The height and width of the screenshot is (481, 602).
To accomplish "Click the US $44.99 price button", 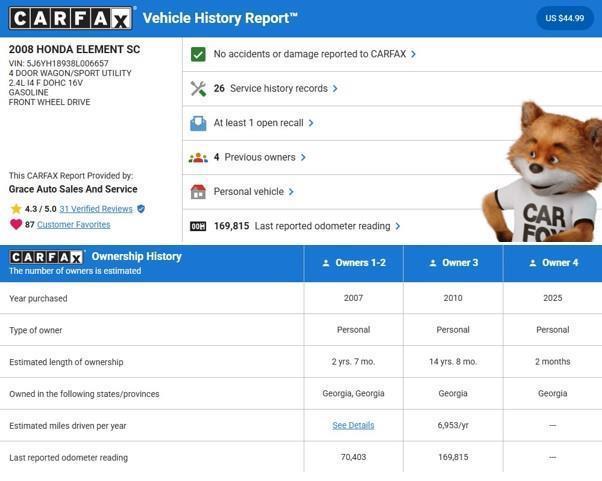I will (x=565, y=18).
